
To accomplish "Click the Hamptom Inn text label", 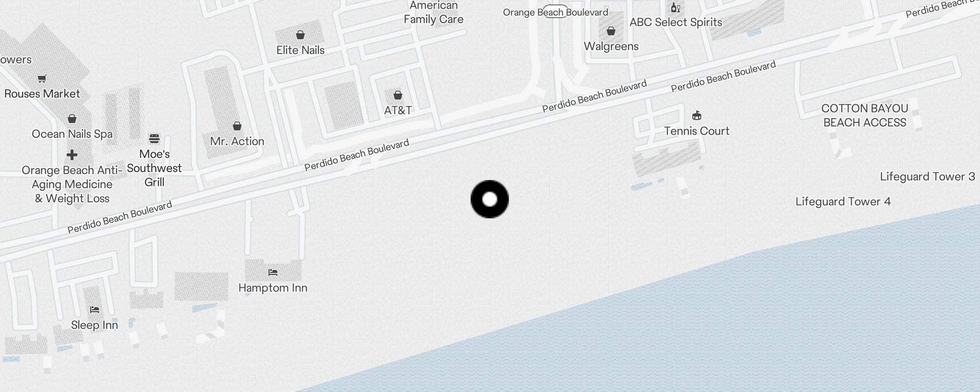I will (x=273, y=288).
